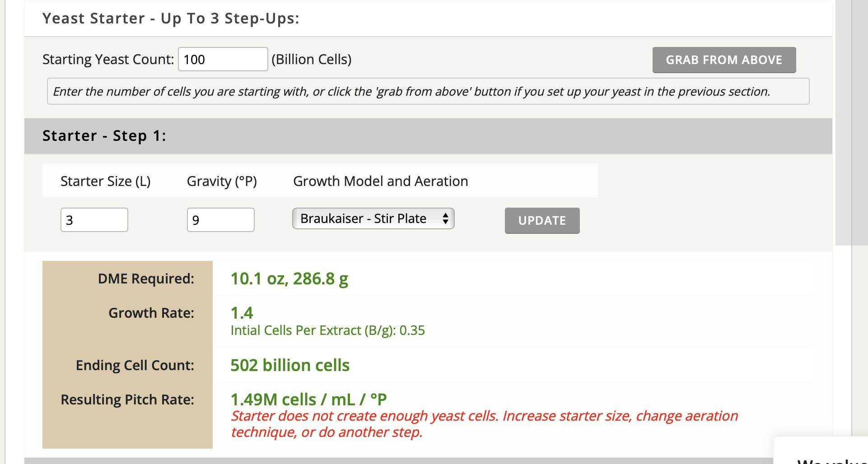This screenshot has width=868, height=464.
Task: Click the '1.49M cells / mL / °P' pitch rate
Action: click(x=308, y=399)
